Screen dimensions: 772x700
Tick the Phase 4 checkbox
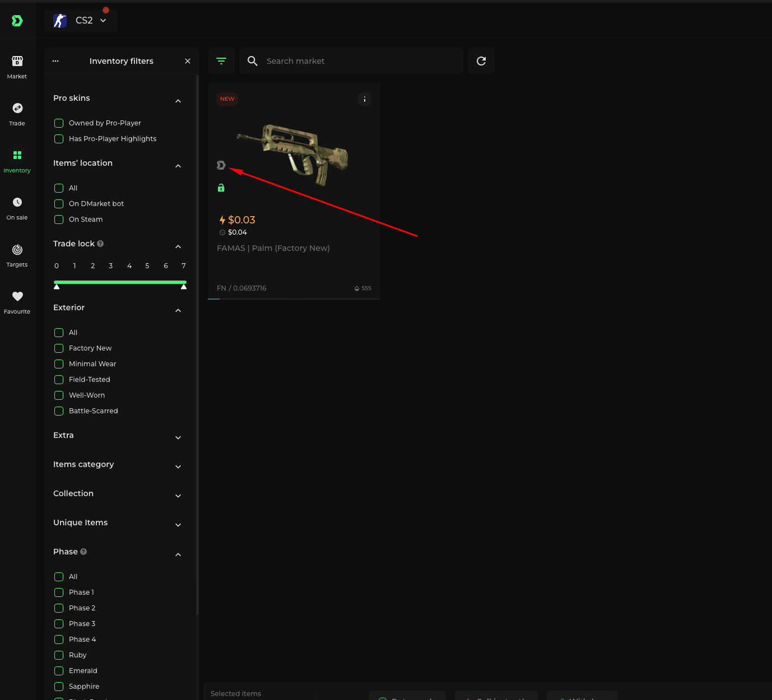click(x=59, y=640)
